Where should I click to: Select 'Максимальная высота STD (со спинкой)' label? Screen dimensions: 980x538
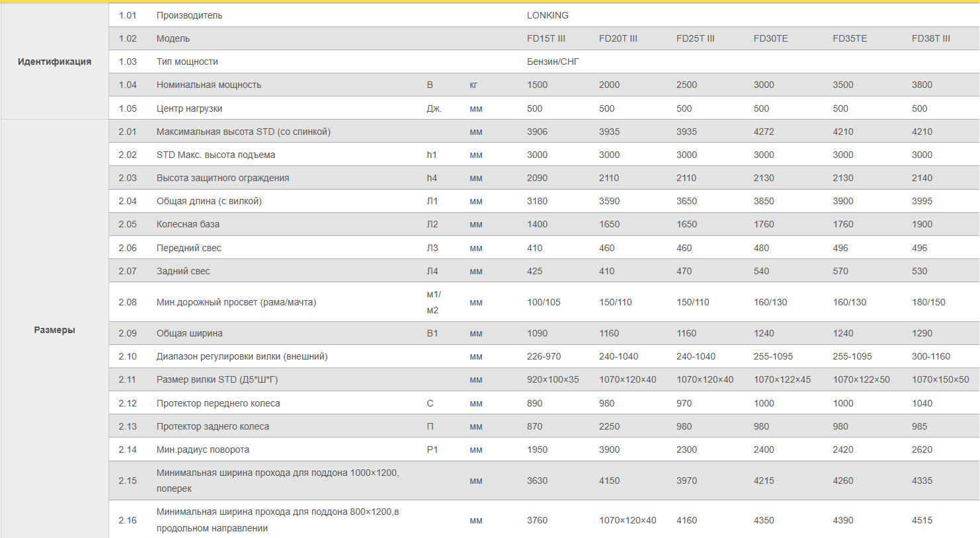(243, 132)
